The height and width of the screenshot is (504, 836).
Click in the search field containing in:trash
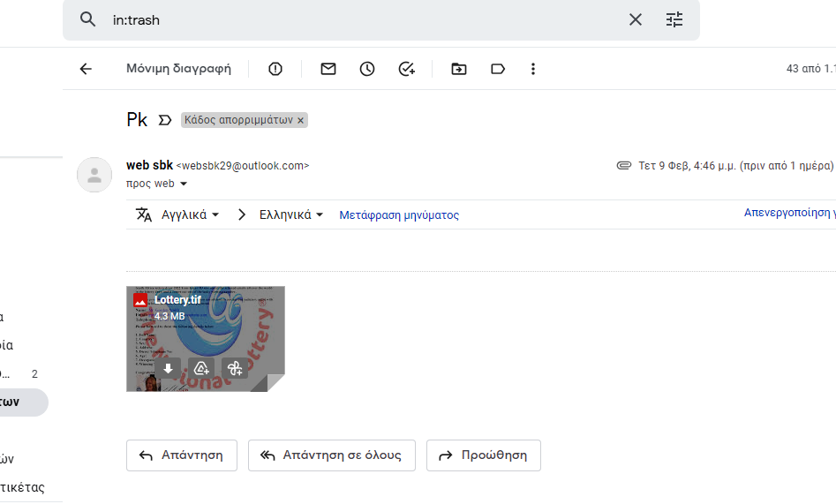353,19
